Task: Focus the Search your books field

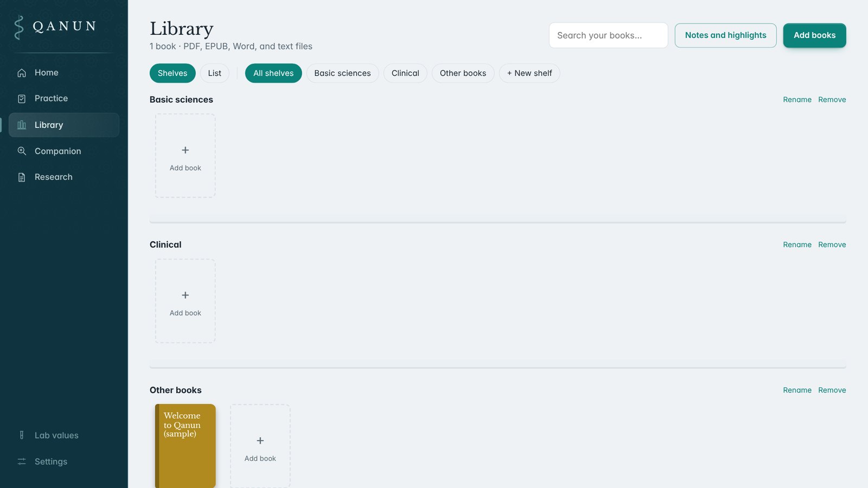Action: (x=608, y=35)
